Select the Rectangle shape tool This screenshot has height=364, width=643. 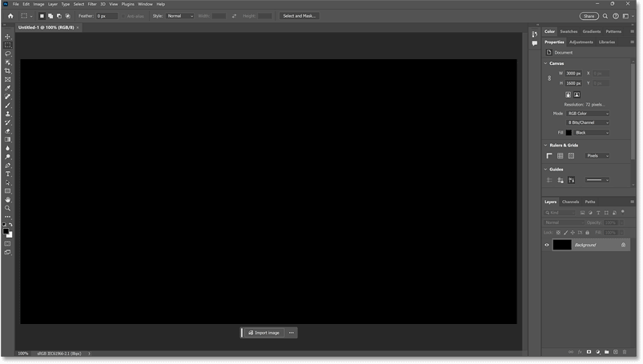pyautogui.click(x=8, y=191)
